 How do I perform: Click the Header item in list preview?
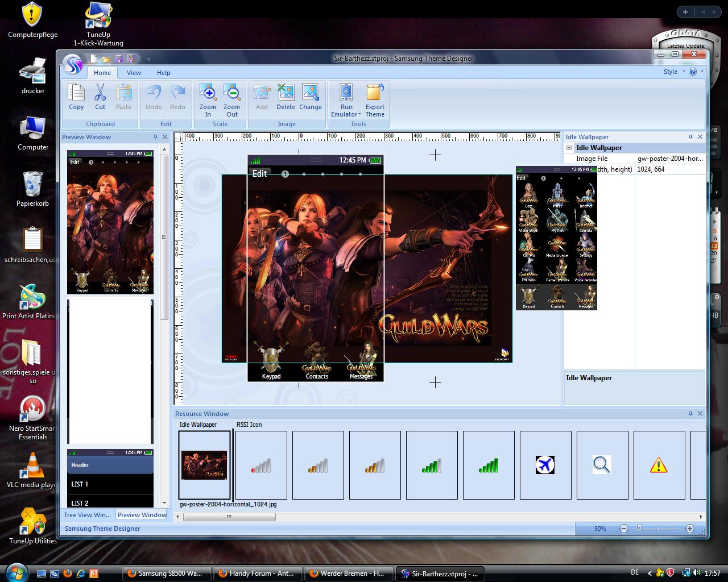(110, 465)
